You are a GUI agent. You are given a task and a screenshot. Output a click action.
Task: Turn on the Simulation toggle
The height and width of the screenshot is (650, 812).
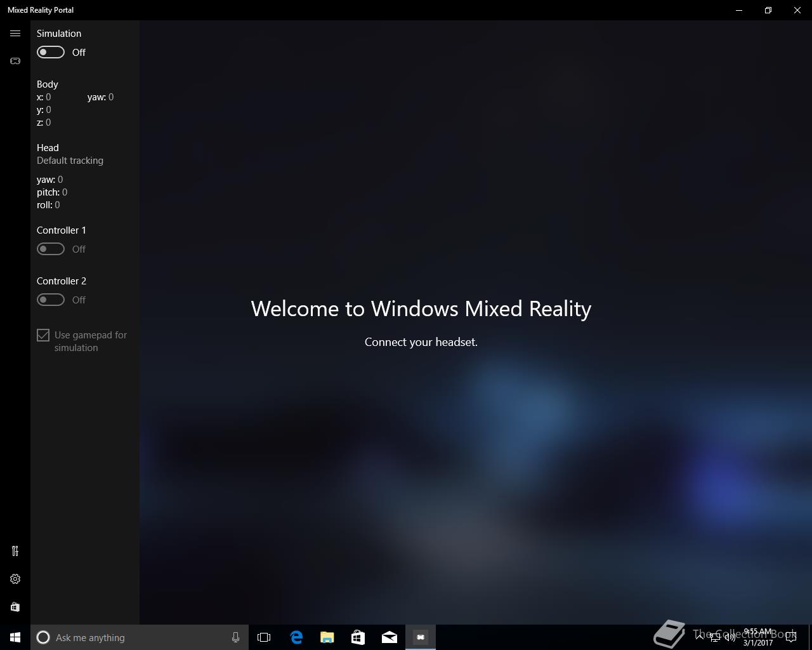click(51, 52)
